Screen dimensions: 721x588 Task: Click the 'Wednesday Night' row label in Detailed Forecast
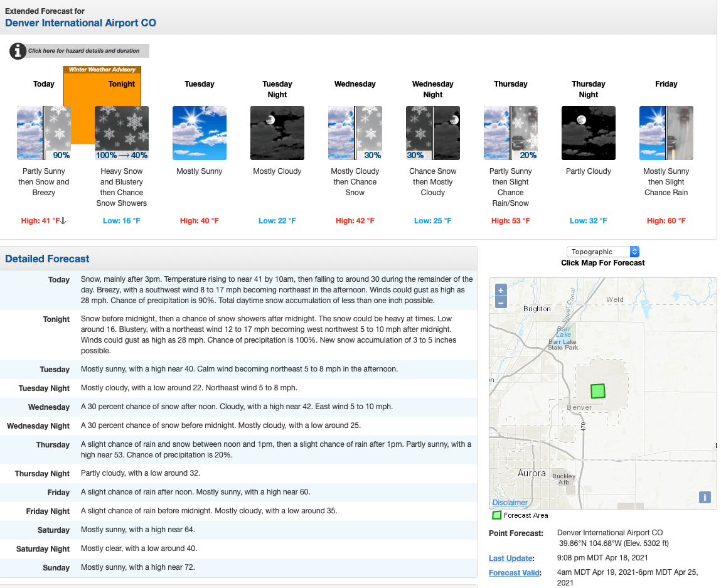[38, 426]
